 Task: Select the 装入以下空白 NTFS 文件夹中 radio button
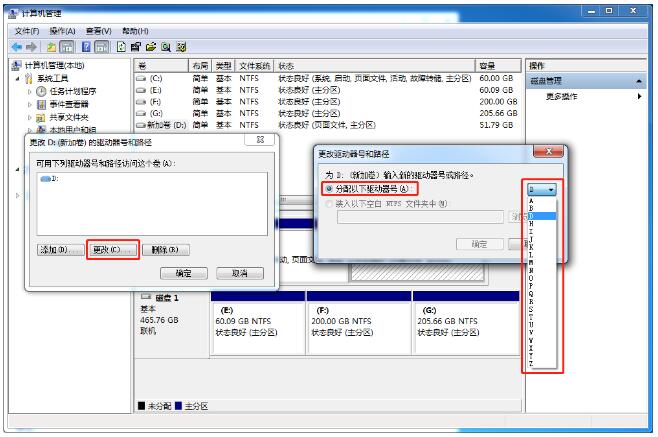(x=329, y=204)
